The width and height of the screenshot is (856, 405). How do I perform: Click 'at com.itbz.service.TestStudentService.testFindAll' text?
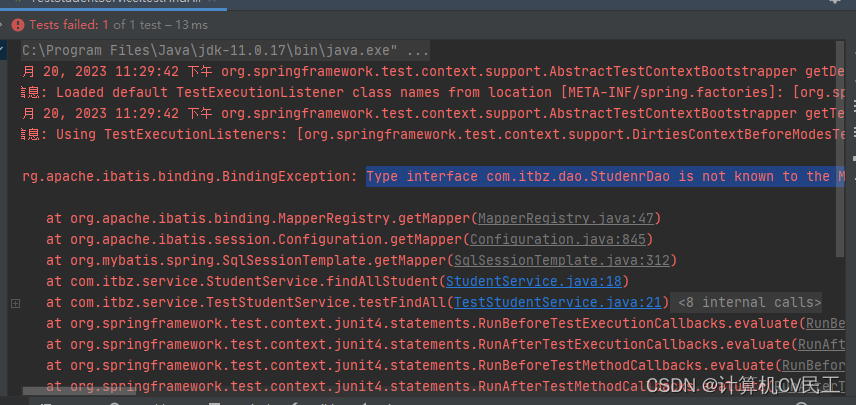point(246,302)
